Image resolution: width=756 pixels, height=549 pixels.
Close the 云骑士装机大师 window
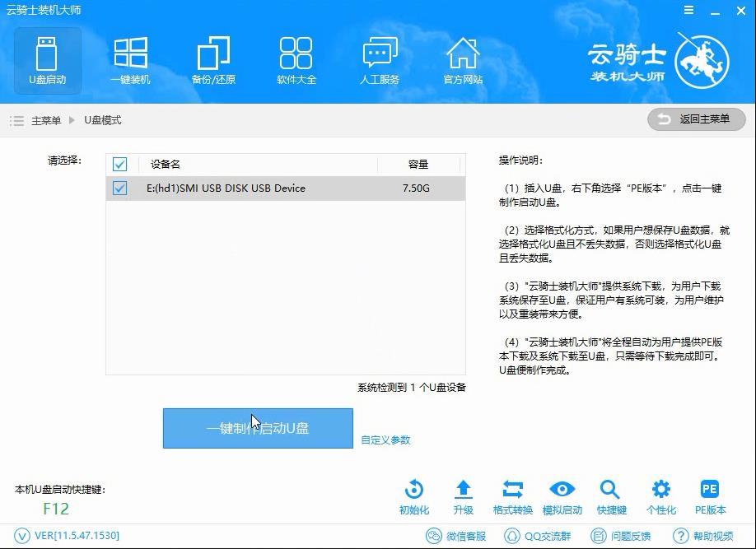tap(741, 11)
